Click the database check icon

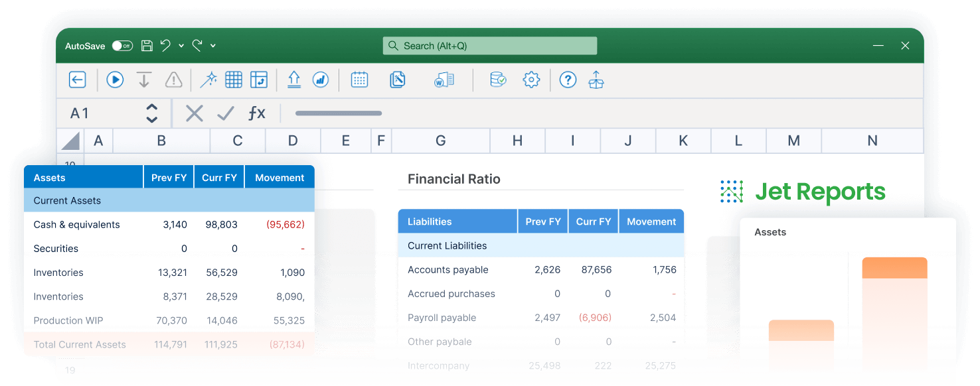tap(497, 80)
